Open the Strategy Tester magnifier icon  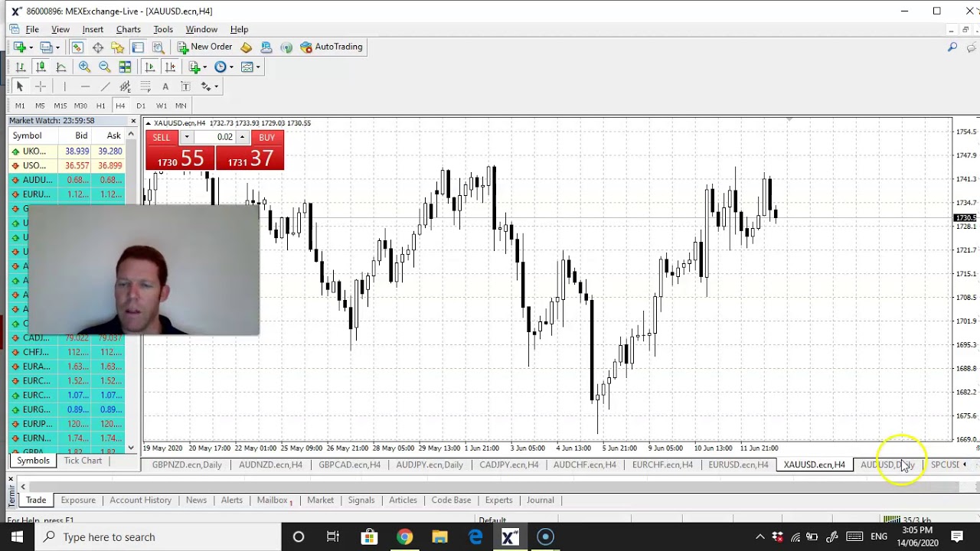coord(158,47)
